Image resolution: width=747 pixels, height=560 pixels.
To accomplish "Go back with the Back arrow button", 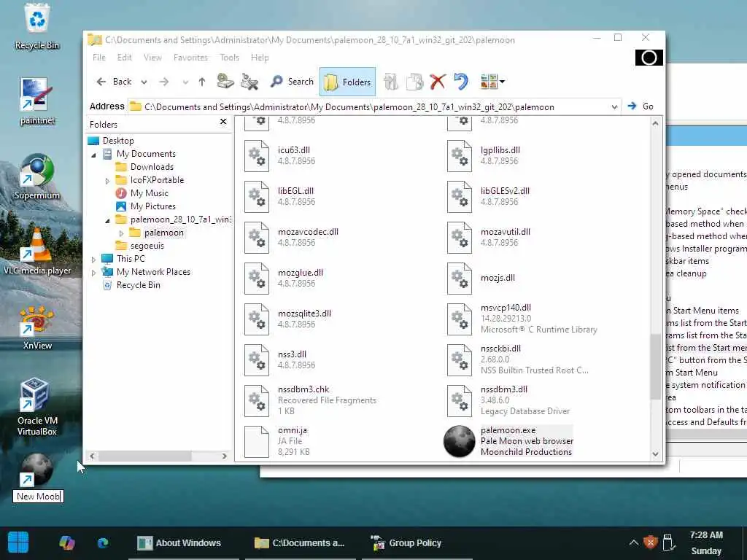I will click(x=114, y=82).
